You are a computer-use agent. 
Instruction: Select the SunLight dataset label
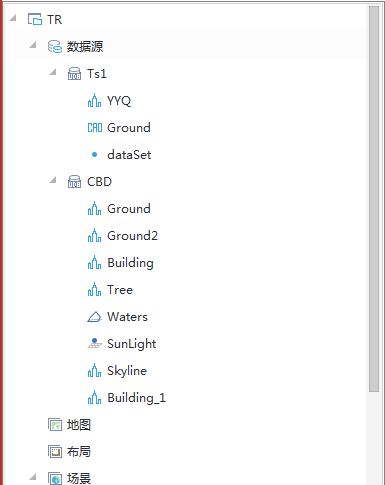(132, 344)
